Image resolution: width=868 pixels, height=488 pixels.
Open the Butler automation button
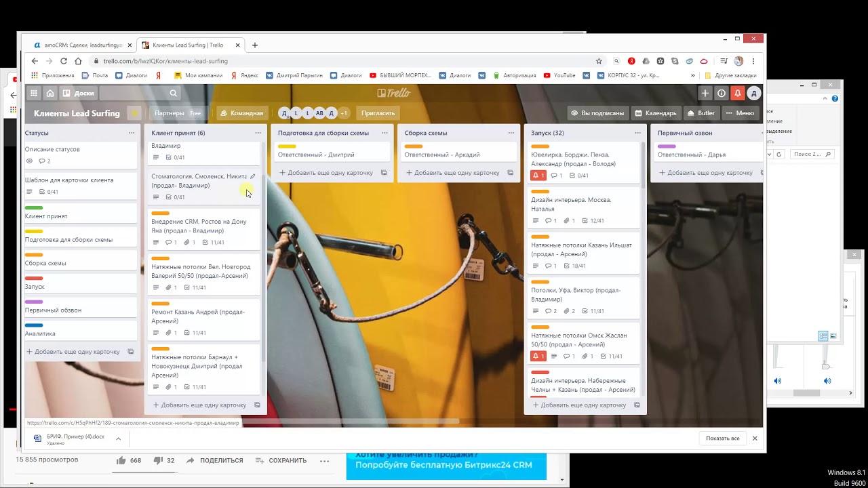(701, 113)
